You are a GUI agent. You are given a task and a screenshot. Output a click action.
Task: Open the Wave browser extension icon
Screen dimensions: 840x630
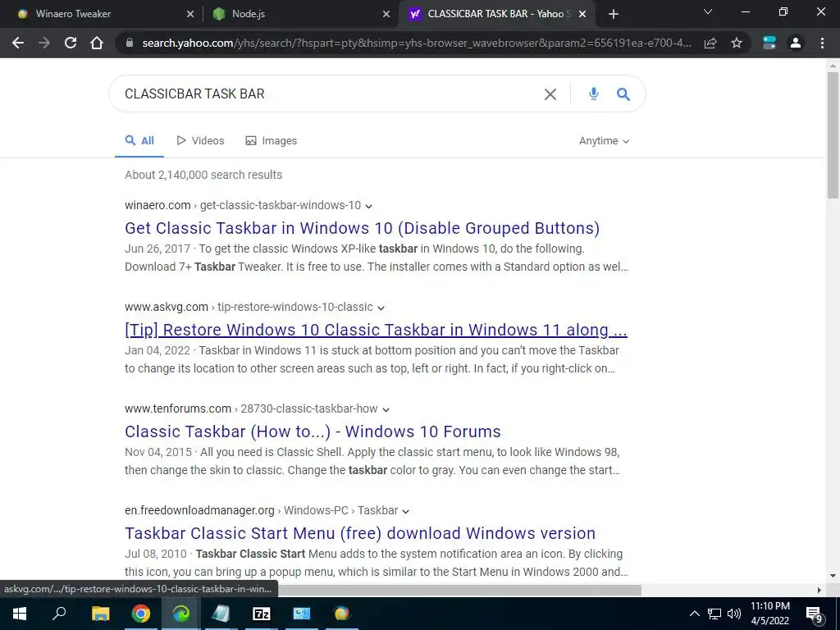pos(769,43)
